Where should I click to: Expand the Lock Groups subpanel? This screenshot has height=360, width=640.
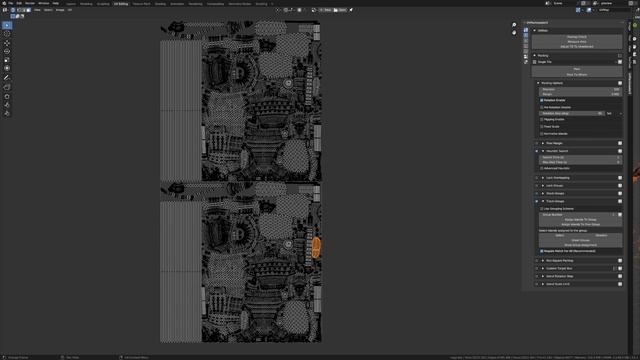(x=543, y=186)
